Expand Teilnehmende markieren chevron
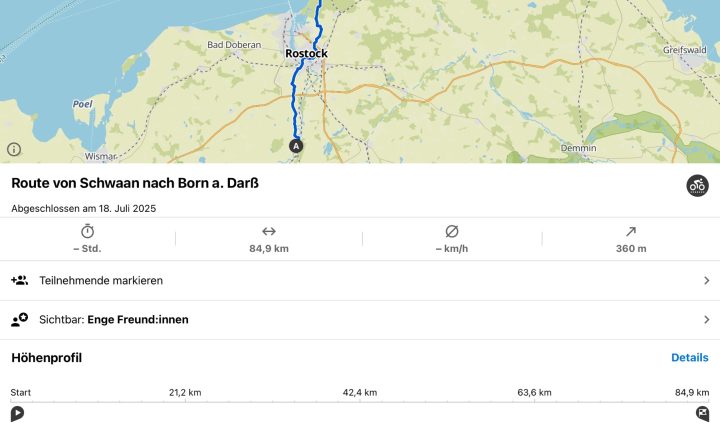Viewport: 720px width, 426px height. coord(706,280)
